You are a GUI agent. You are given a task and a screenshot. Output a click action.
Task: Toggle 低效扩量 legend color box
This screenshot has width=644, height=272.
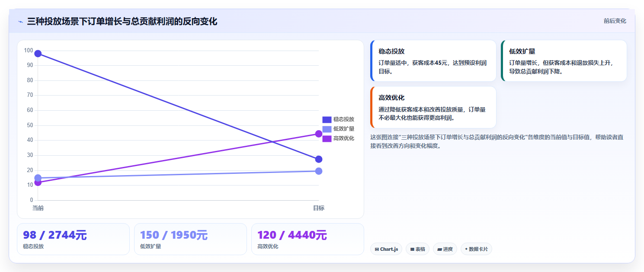tap(327, 129)
